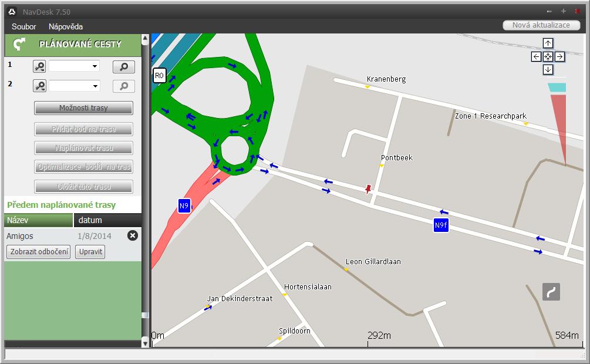This screenshot has width=590, height=364.
Task: Open the Soubor menu
Action: click(x=23, y=26)
